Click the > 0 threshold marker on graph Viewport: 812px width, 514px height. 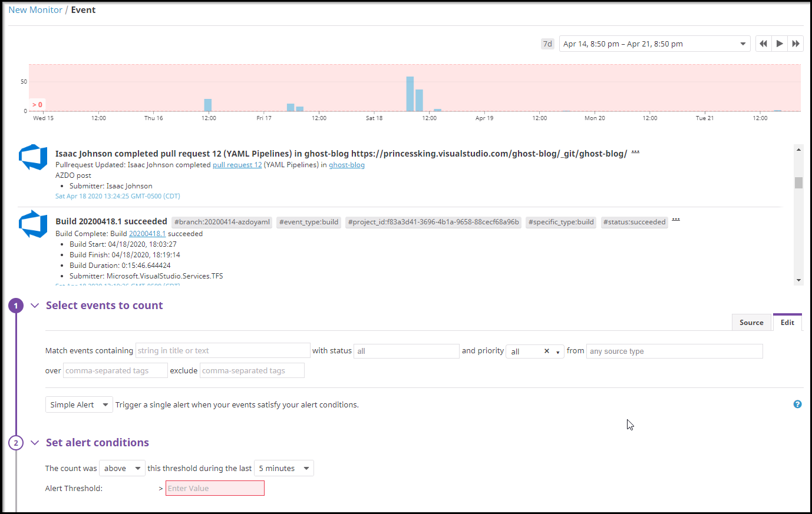[37, 105]
